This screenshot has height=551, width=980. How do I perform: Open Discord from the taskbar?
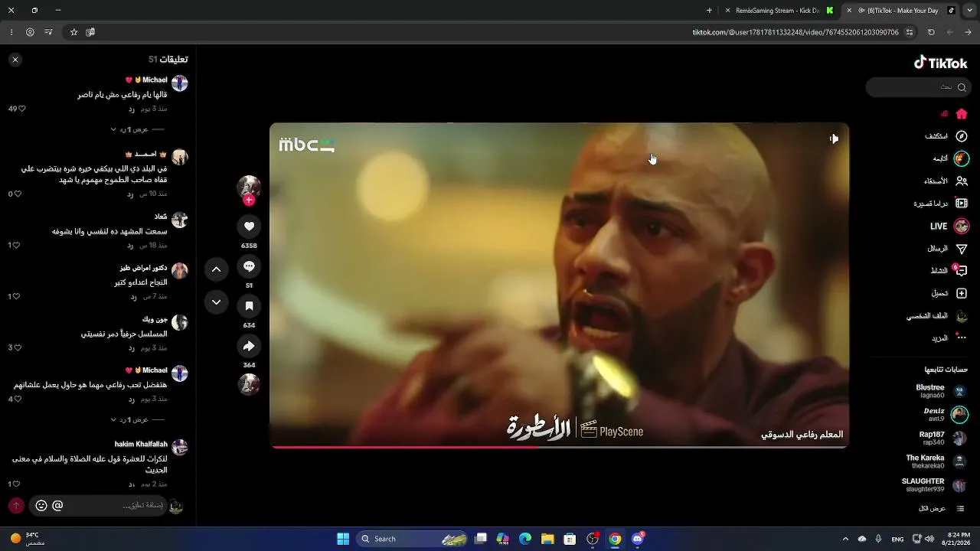point(638,539)
